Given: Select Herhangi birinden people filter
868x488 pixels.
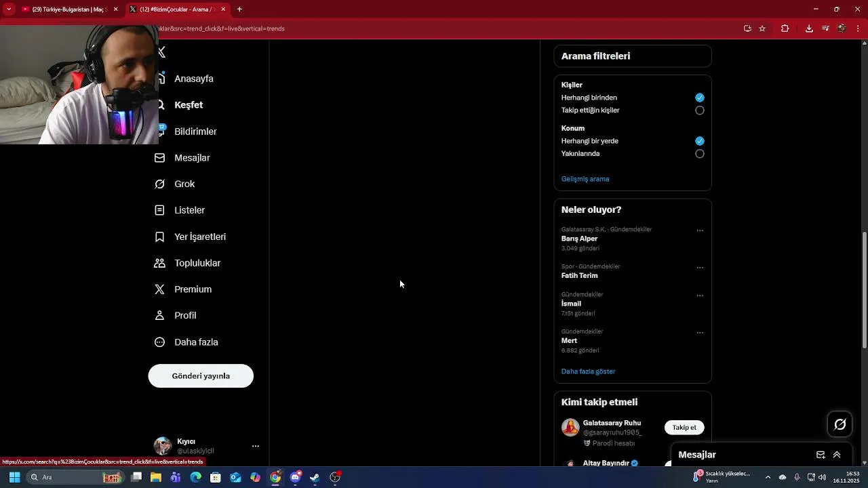Looking at the screenshot, I should tap(700, 98).
